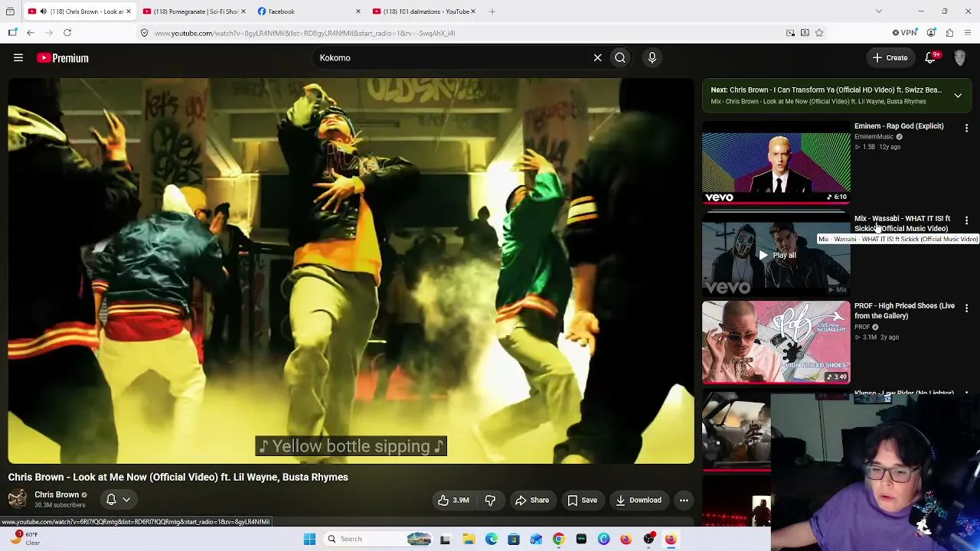Image resolution: width=980 pixels, height=551 pixels.
Task: Close the Chris Brown tab
Action: point(128,11)
